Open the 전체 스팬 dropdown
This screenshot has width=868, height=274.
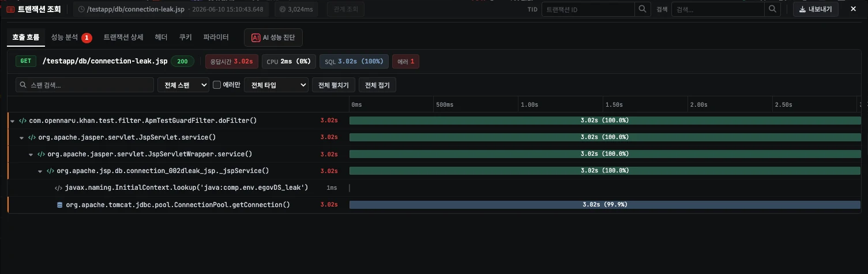click(183, 85)
